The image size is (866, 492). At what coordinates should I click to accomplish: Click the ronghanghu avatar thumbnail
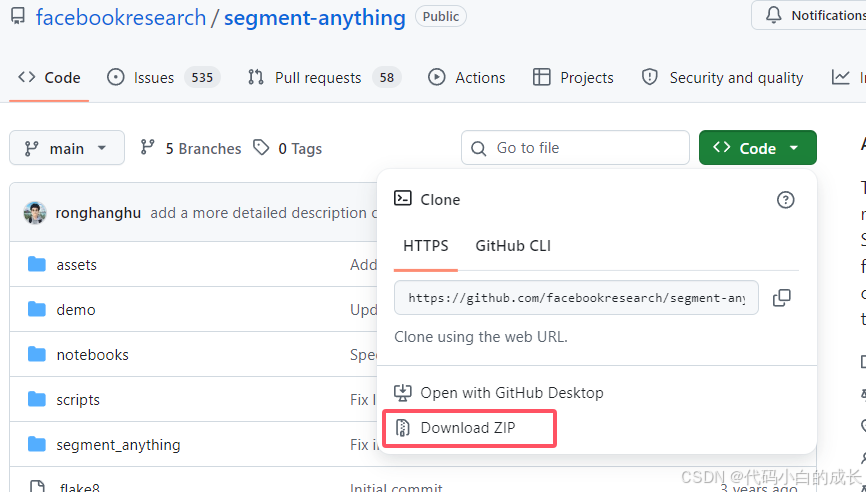point(35,213)
